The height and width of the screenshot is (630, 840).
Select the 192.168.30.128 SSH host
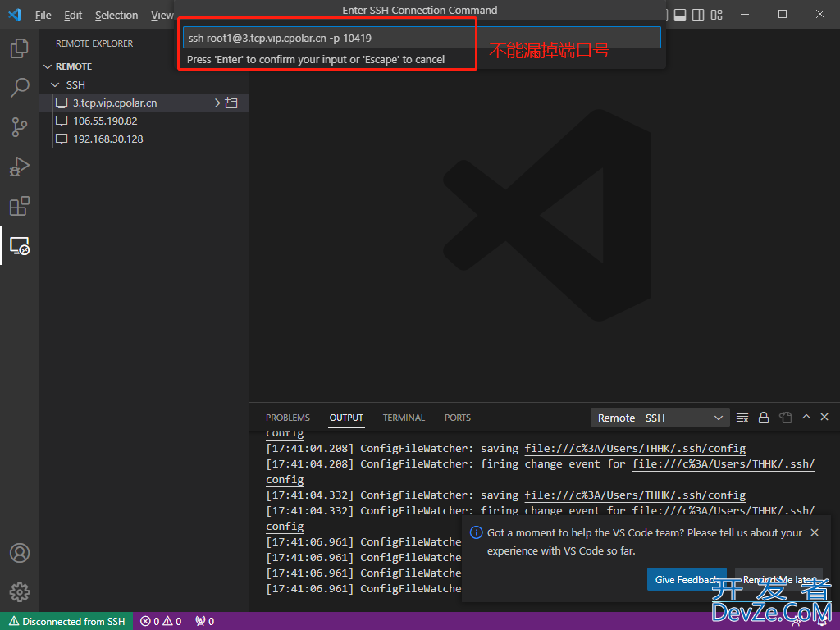point(107,139)
